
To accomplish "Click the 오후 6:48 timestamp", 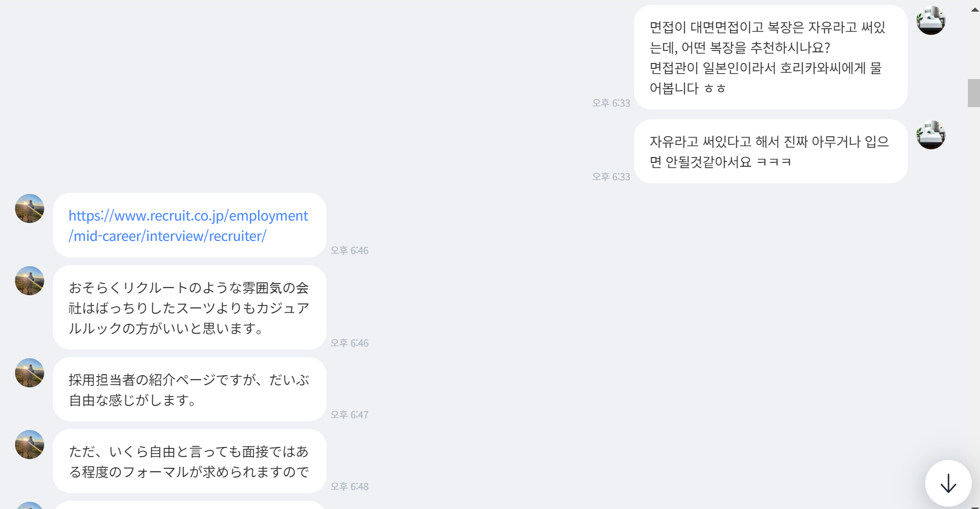I will 349,487.
